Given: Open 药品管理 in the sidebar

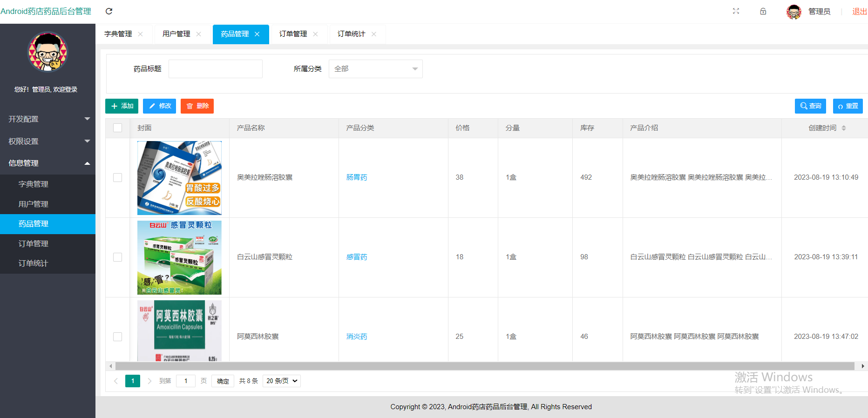Looking at the screenshot, I should pos(47,224).
